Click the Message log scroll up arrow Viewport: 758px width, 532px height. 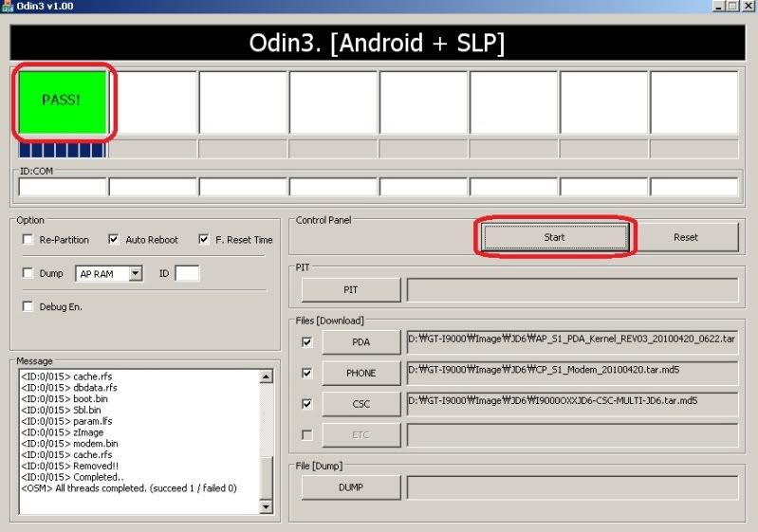tap(267, 376)
